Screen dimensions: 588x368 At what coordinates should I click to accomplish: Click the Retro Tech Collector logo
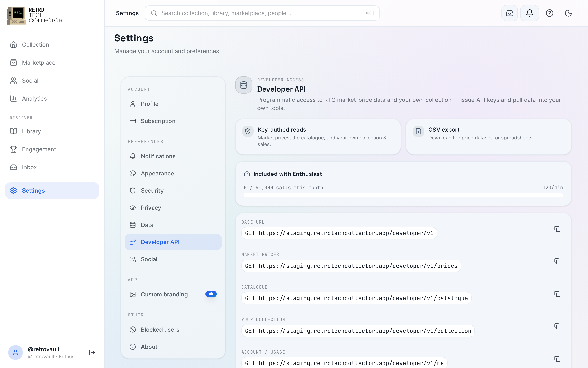pyautogui.click(x=34, y=15)
